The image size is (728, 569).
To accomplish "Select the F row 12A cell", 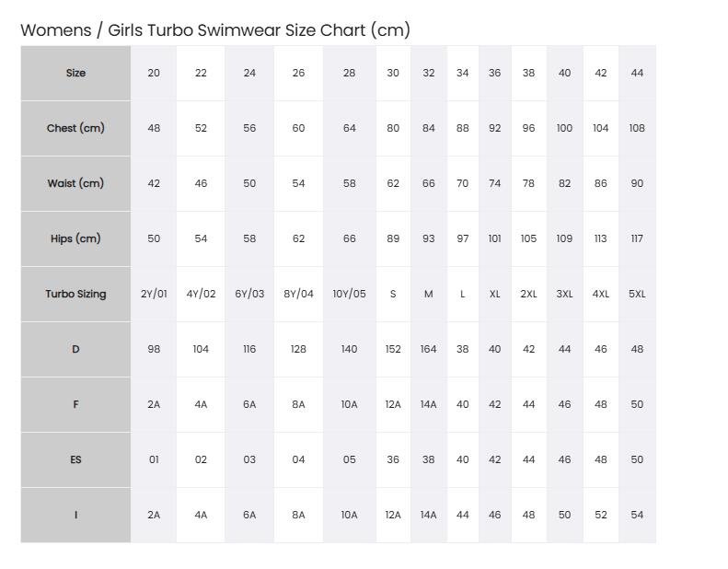I will 393,404.
